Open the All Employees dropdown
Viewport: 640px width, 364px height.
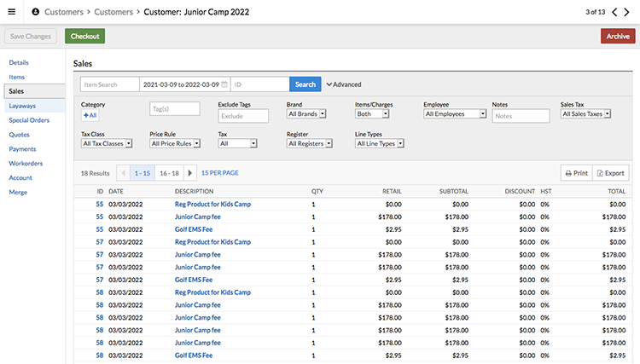click(454, 113)
